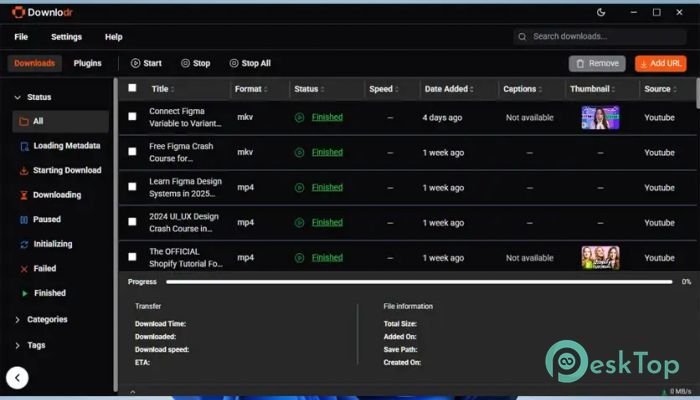This screenshot has height=400, width=700.
Task: Open Finished link for Connect Figma Variable
Action: pos(327,117)
